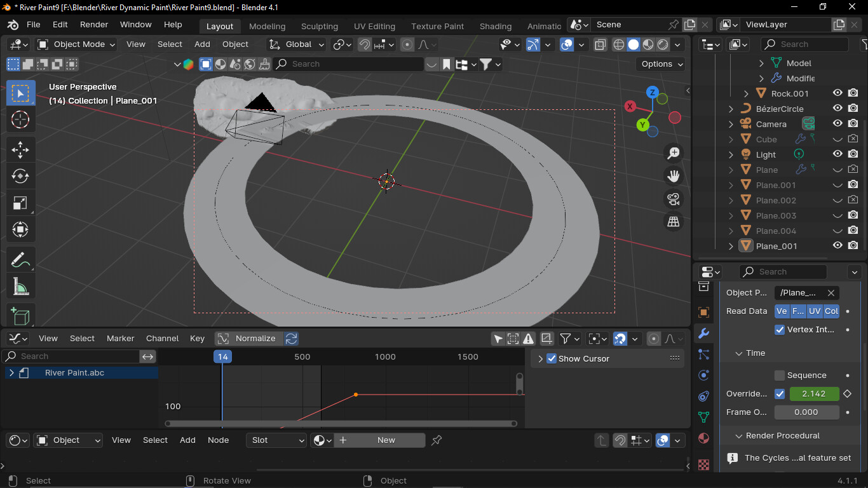The height and width of the screenshot is (488, 868).
Task: Open the Global transform orientation dropdown
Action: [297, 44]
